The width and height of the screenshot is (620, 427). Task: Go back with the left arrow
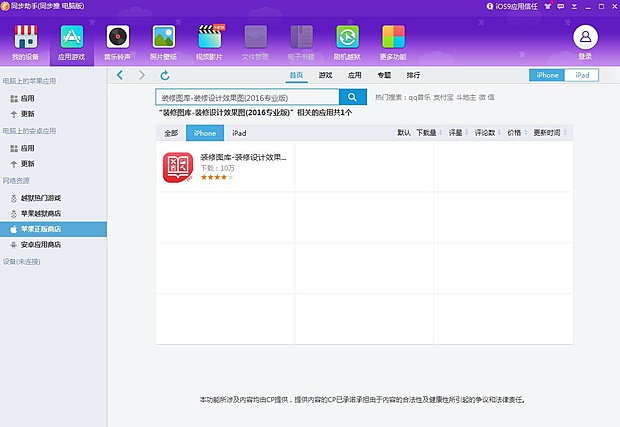[x=120, y=75]
